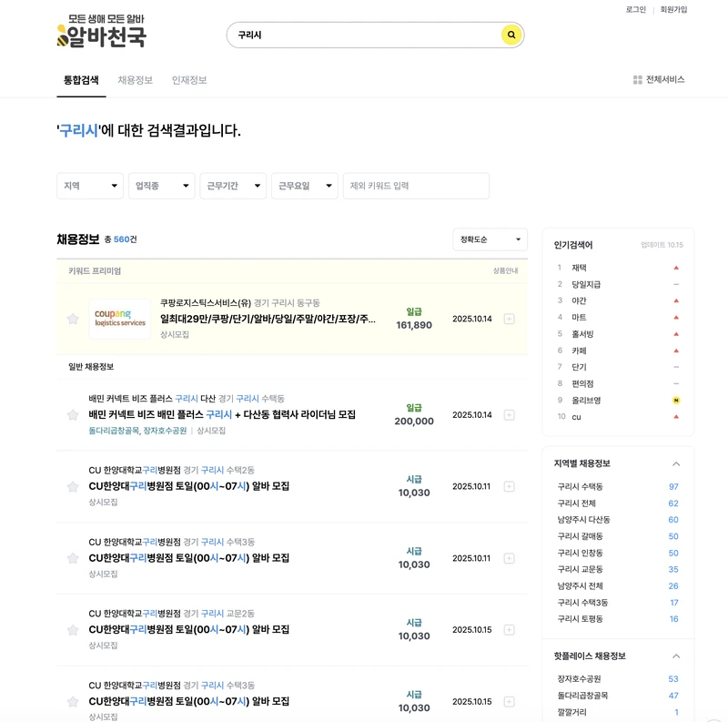Collapse the 지역별 채용정보 section
This screenshot has width=728, height=722.
click(676, 463)
